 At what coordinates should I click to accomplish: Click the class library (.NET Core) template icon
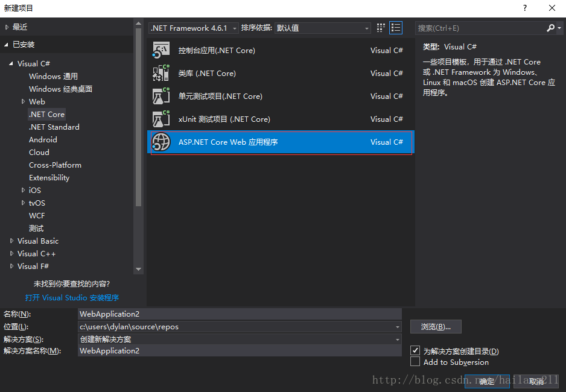[x=161, y=73]
